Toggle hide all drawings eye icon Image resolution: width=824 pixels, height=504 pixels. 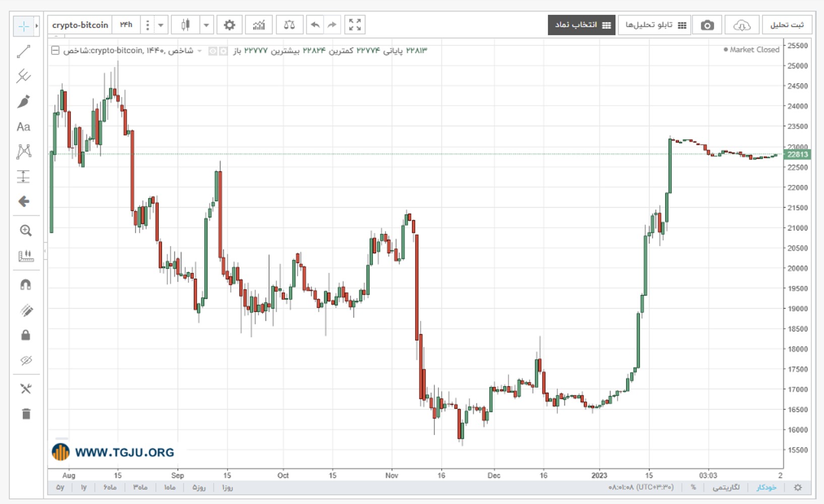coord(26,360)
